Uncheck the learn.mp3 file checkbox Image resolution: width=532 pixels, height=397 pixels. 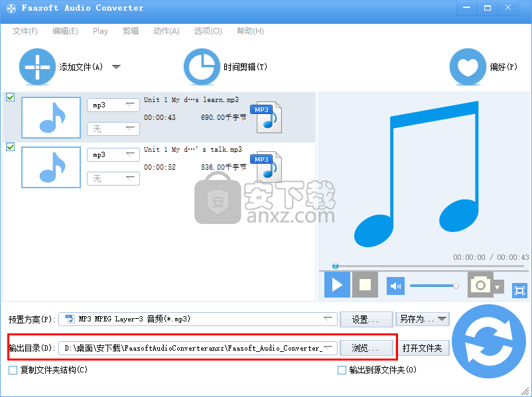11,97
